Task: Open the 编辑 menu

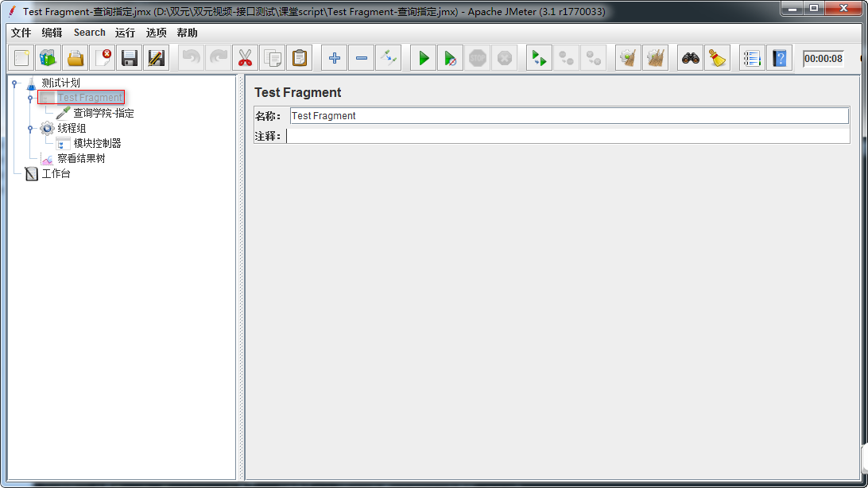Action: coord(52,33)
